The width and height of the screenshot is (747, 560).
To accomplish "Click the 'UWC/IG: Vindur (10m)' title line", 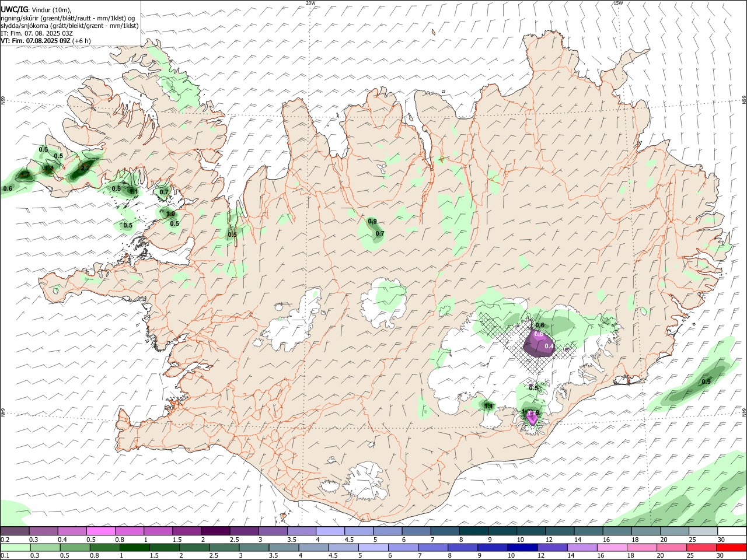I will coord(36,10).
